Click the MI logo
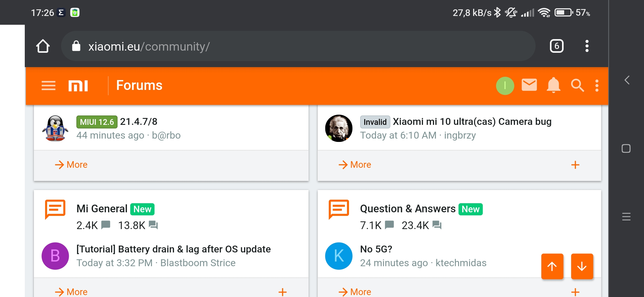644x297 pixels. point(78,86)
